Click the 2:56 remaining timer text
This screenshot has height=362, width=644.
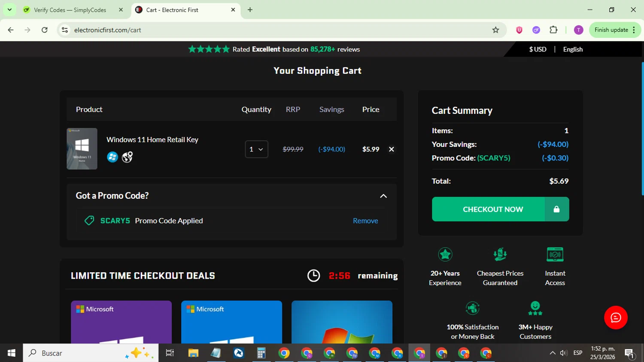[363, 276]
